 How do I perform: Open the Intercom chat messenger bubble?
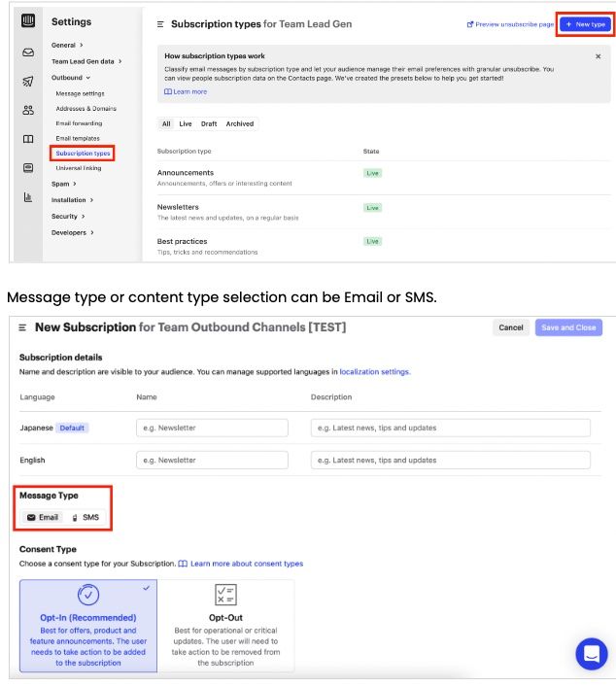(x=592, y=654)
